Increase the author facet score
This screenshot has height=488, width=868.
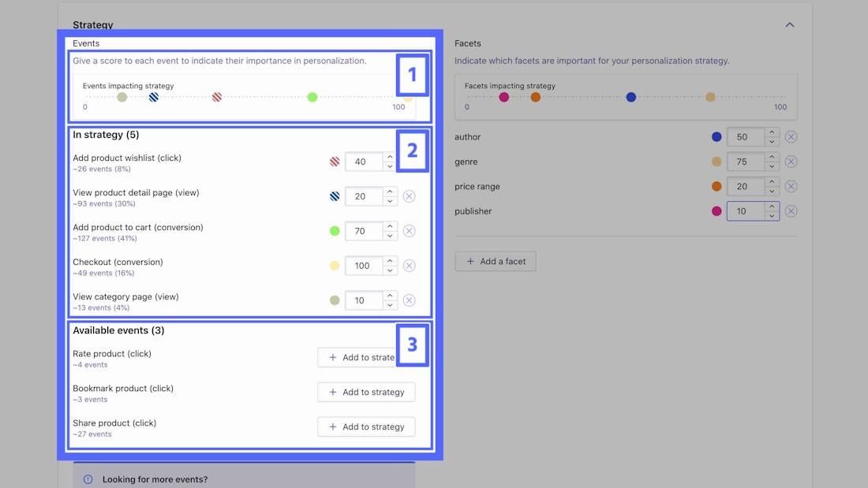point(772,132)
